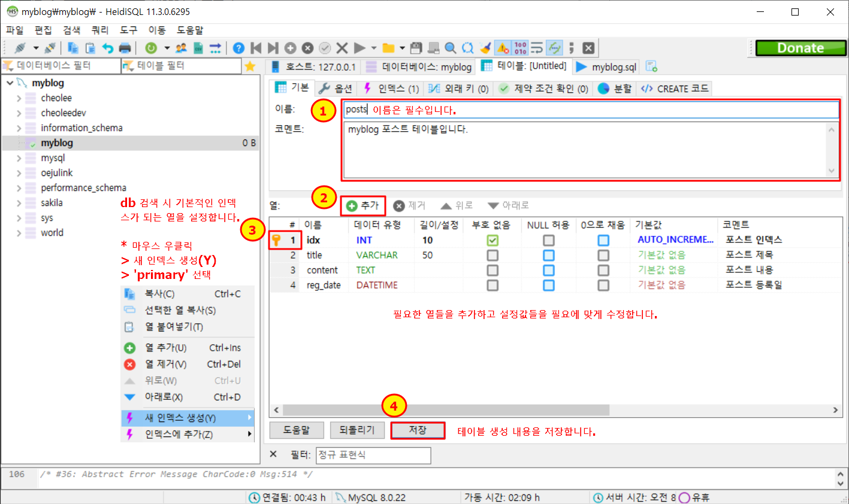The height and width of the screenshot is (504, 849).
Task: Click the print icon in the toolbar
Action: pyautogui.click(x=125, y=48)
